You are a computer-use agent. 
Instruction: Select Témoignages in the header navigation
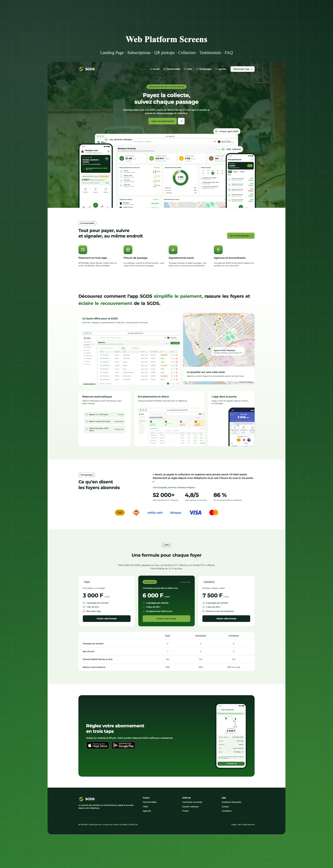click(x=204, y=69)
